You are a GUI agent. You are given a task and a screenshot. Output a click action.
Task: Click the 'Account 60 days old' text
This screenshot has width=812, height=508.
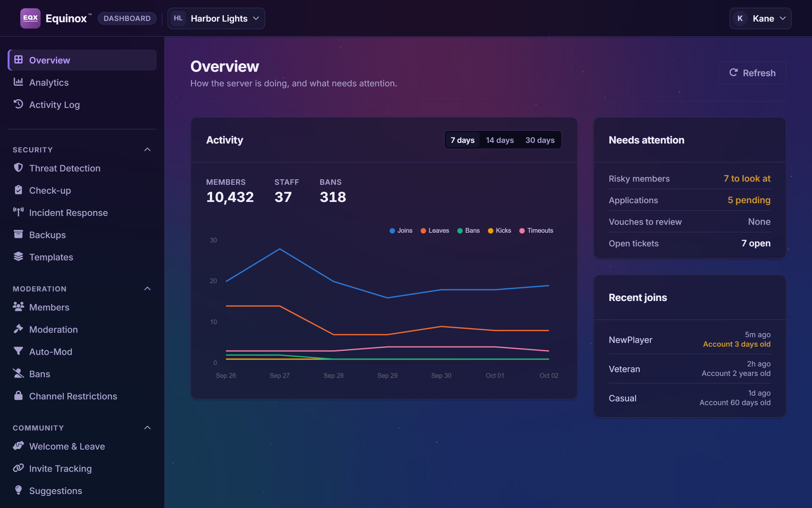pyautogui.click(x=735, y=403)
